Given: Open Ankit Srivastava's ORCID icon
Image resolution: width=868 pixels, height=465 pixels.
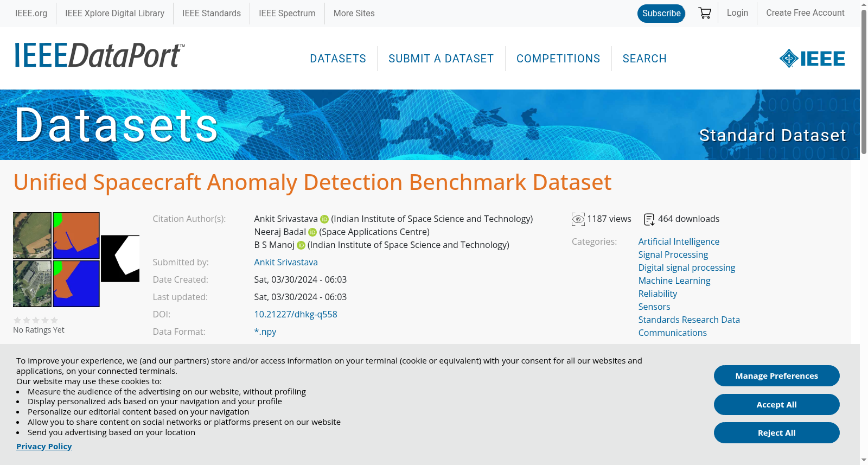Looking at the screenshot, I should [324, 219].
